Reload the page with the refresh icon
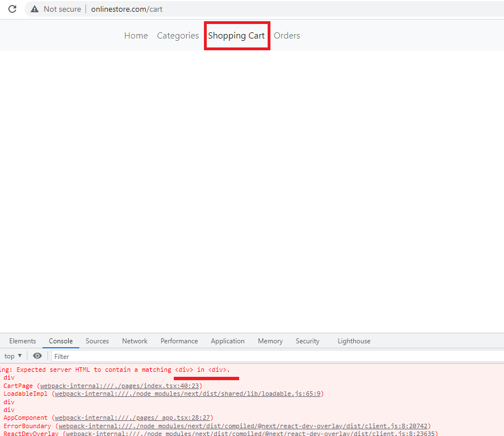This screenshot has width=504, height=436. tap(12, 9)
